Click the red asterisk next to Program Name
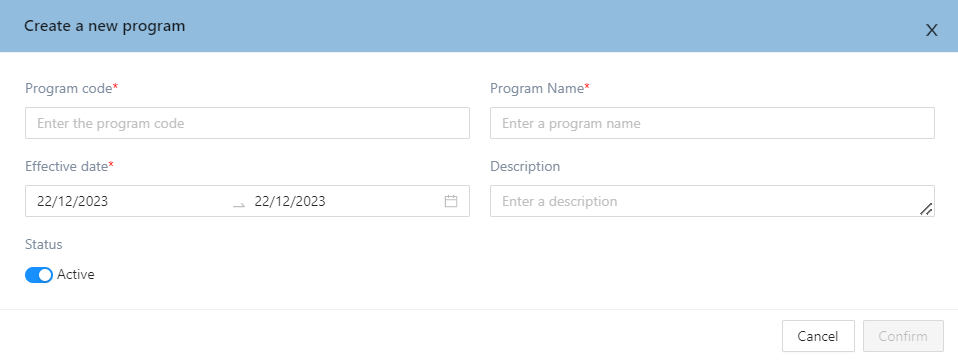Image resolution: width=958 pixels, height=360 pixels. [x=587, y=87]
